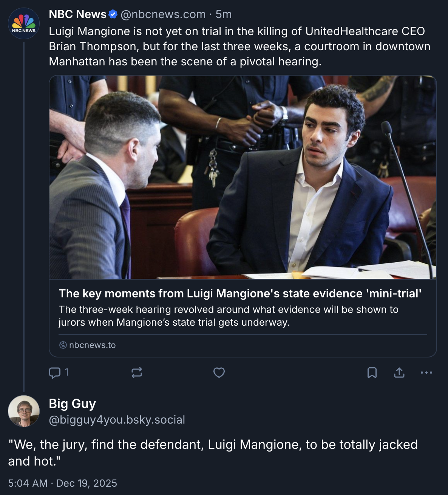
Task: Open replies via the comment icon
Action: coord(55,373)
